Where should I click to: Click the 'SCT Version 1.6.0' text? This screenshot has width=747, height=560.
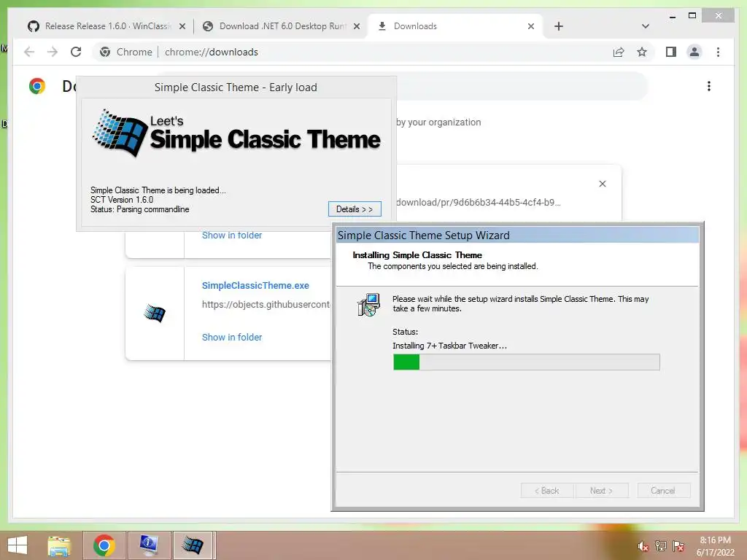(122, 200)
